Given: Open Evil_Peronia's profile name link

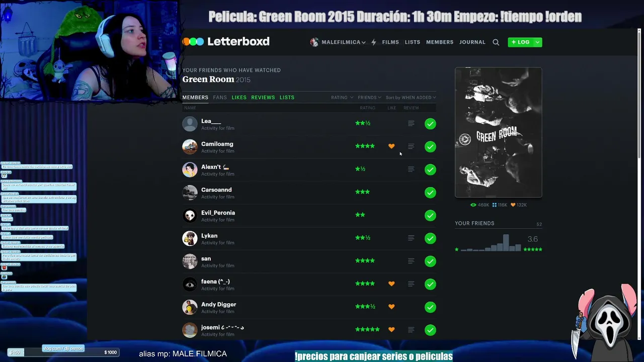Looking at the screenshot, I should tap(218, 213).
